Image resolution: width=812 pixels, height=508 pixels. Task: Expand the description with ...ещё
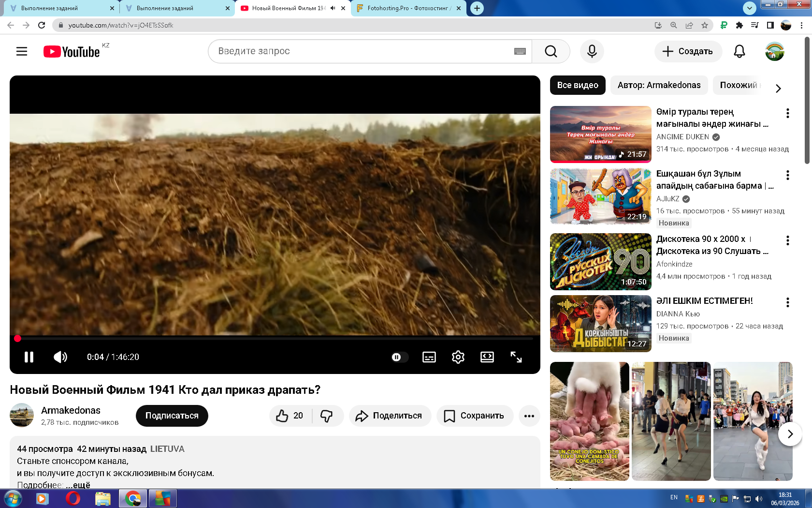pyautogui.click(x=78, y=485)
